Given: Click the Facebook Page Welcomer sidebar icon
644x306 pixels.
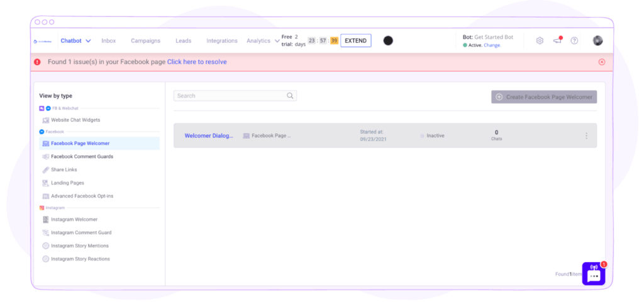Looking at the screenshot, I should 45,143.
